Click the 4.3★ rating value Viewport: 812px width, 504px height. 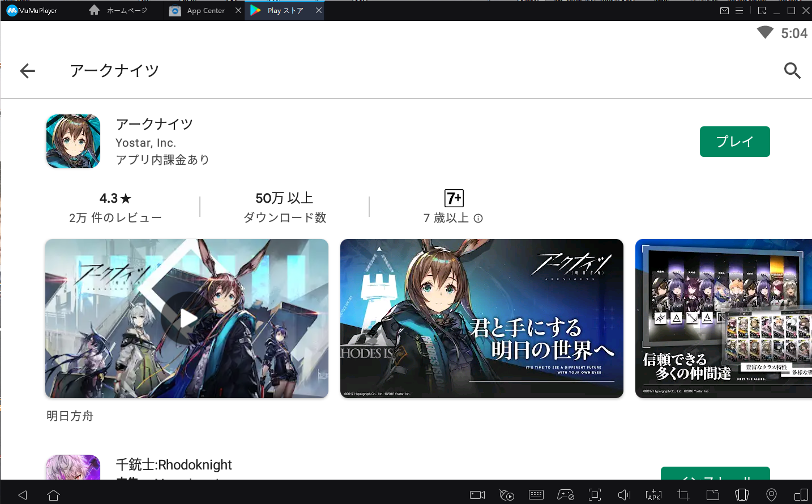(x=116, y=198)
